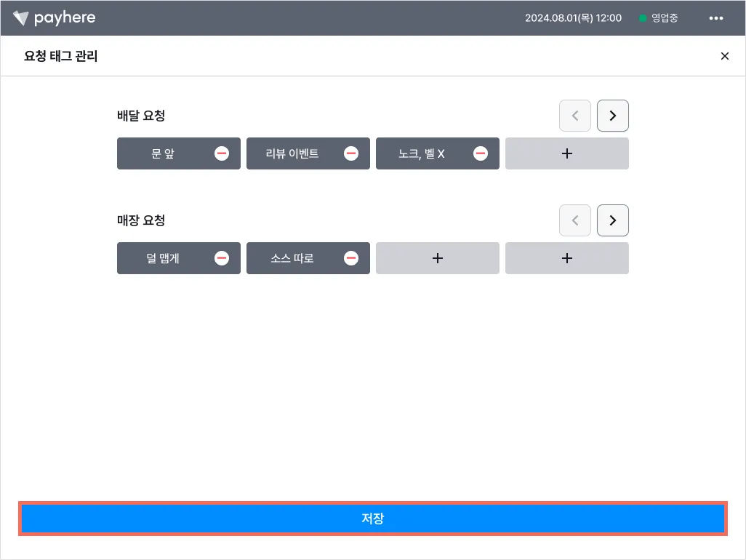
Task: Add a new tag in 배달 요청 row
Action: (x=567, y=153)
